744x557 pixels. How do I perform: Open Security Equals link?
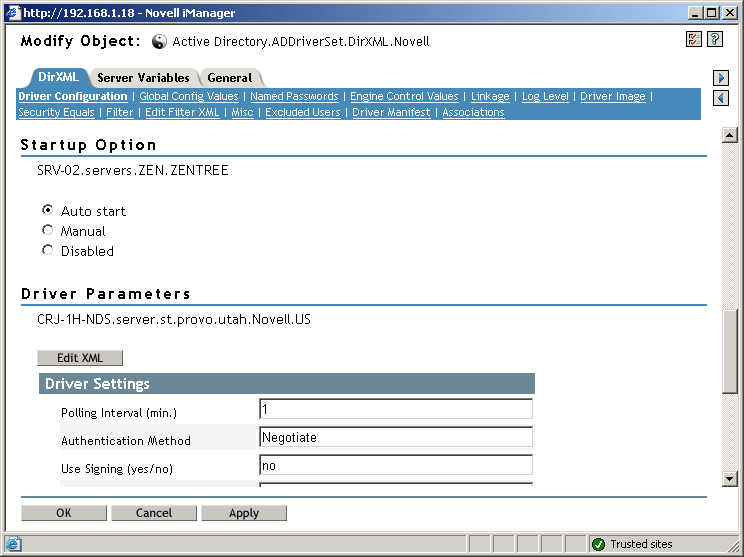pyautogui.click(x=56, y=112)
